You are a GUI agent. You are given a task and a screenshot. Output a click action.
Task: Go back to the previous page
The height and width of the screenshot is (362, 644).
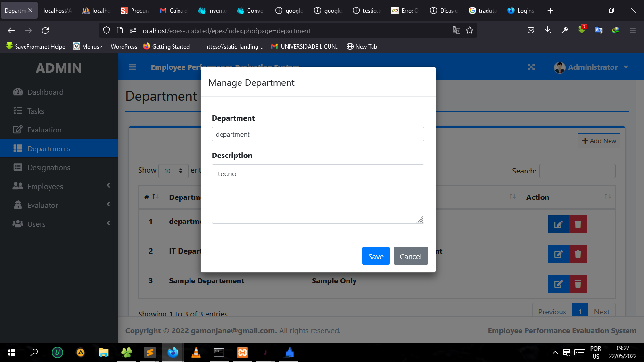coord(11,31)
